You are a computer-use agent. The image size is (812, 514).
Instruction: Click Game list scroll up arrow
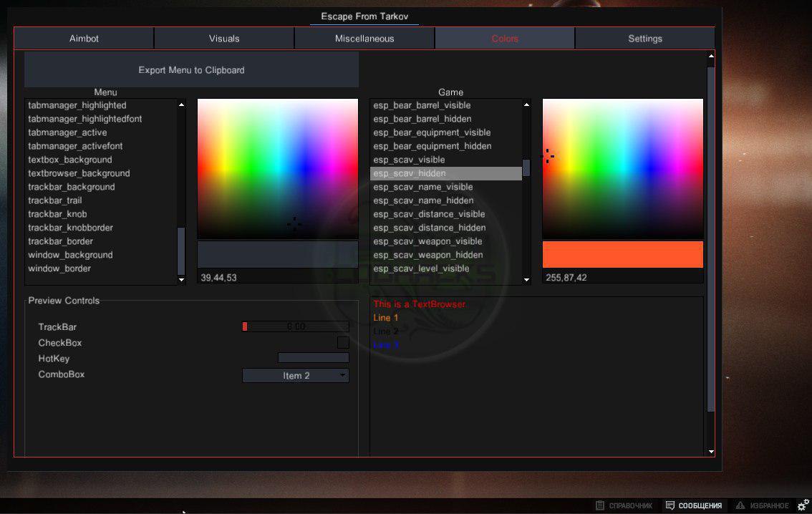(x=527, y=105)
